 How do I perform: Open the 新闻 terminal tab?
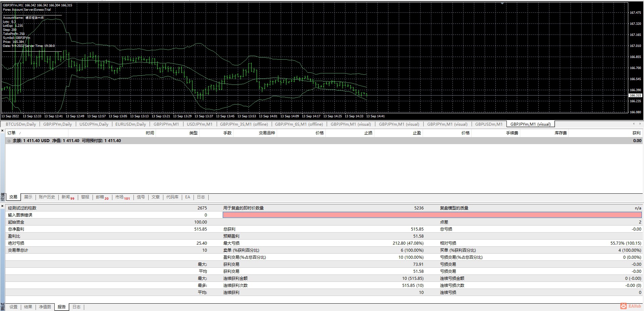(x=67, y=197)
